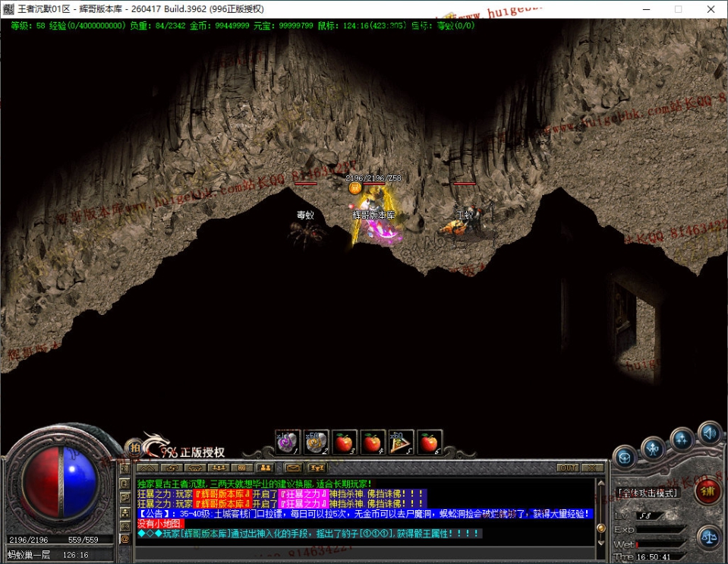Click the chat scrollbar up arrow
This screenshot has height=564, width=728.
(x=600, y=484)
